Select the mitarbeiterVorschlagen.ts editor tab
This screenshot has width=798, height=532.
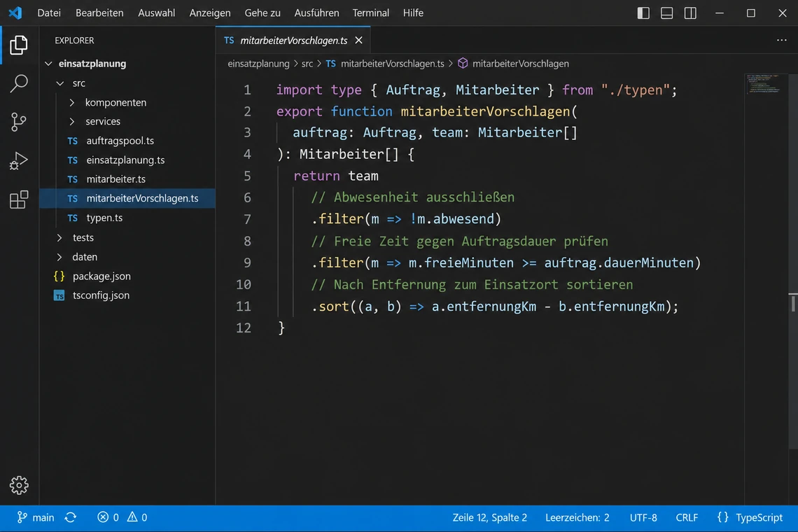[x=293, y=40]
